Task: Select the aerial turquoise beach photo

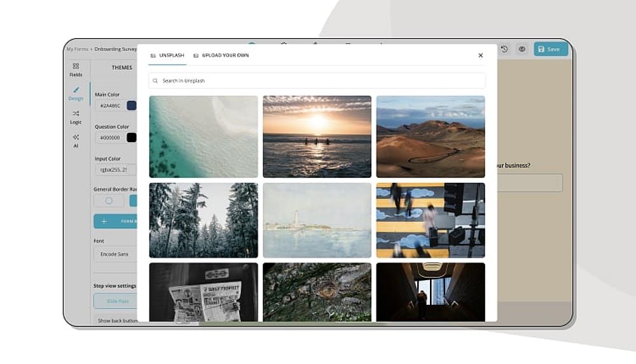Action: [204, 137]
